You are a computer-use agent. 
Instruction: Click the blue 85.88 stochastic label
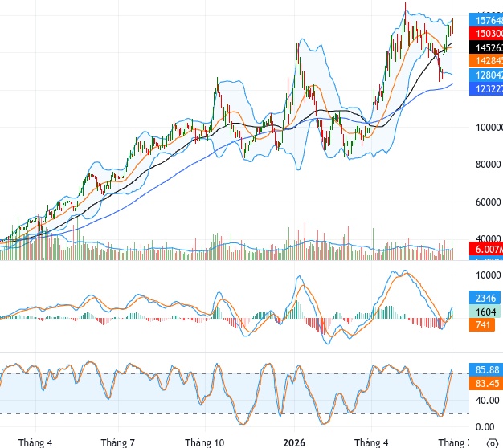pyautogui.click(x=486, y=369)
